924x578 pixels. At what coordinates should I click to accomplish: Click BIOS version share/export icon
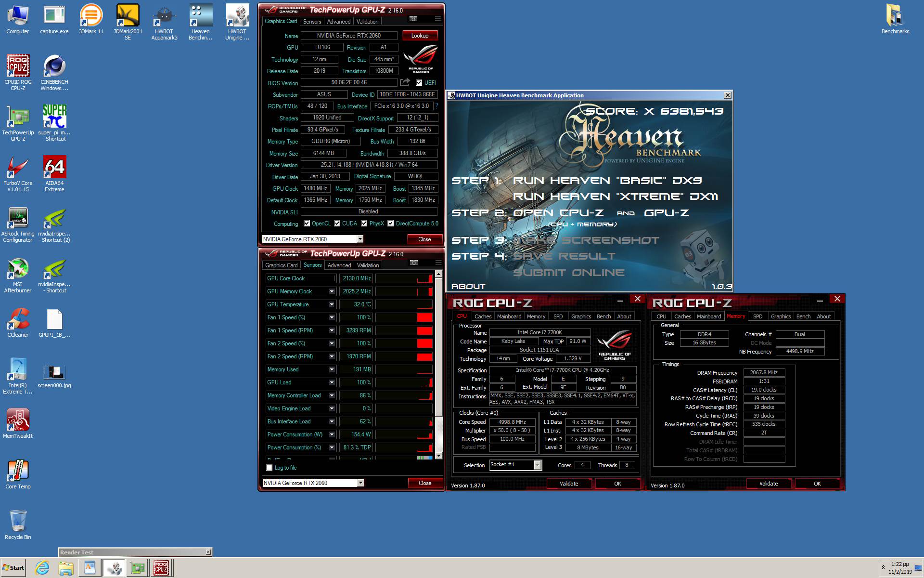(x=405, y=82)
